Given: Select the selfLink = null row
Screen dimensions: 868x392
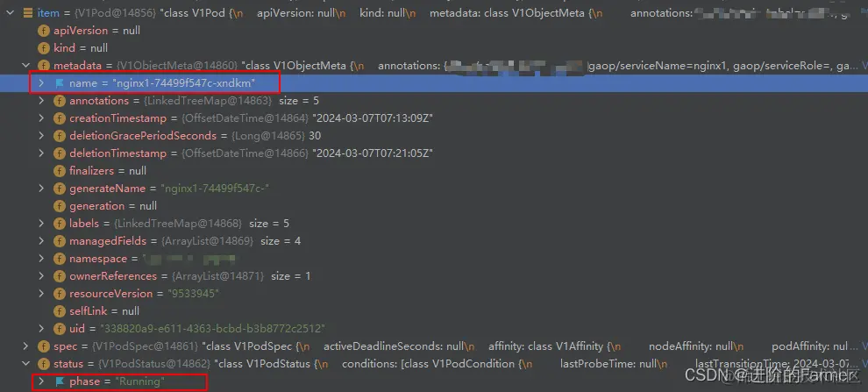Looking at the screenshot, I should 434,311.
